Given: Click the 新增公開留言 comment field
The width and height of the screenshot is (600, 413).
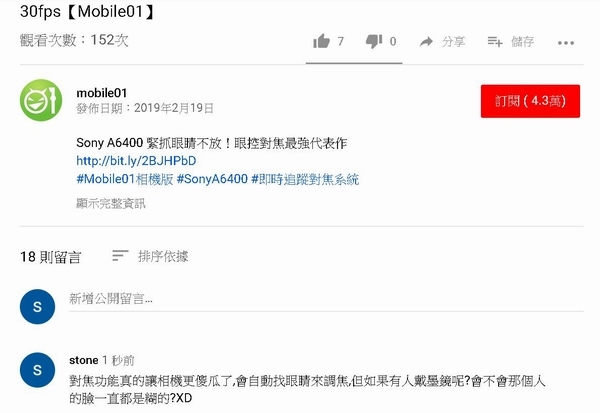Looking at the screenshot, I should tap(326, 299).
